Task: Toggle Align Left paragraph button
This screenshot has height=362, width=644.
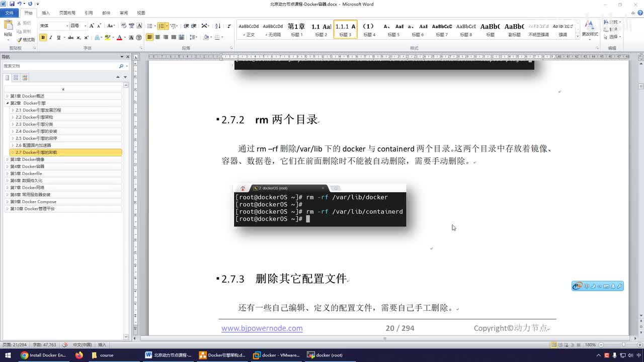Action: click(x=149, y=38)
